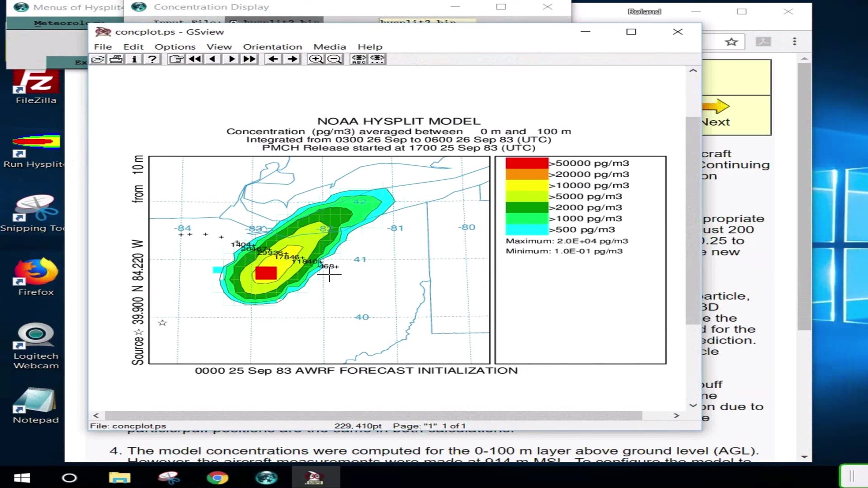The height and width of the screenshot is (488, 868).
Task: Click the Concentration Display window title bar
Action: [347, 7]
